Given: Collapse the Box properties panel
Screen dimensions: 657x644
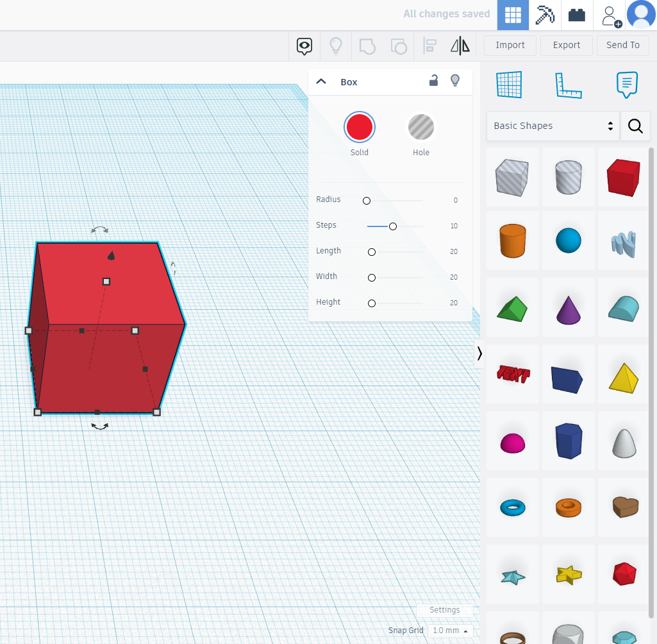Looking at the screenshot, I should point(320,81).
